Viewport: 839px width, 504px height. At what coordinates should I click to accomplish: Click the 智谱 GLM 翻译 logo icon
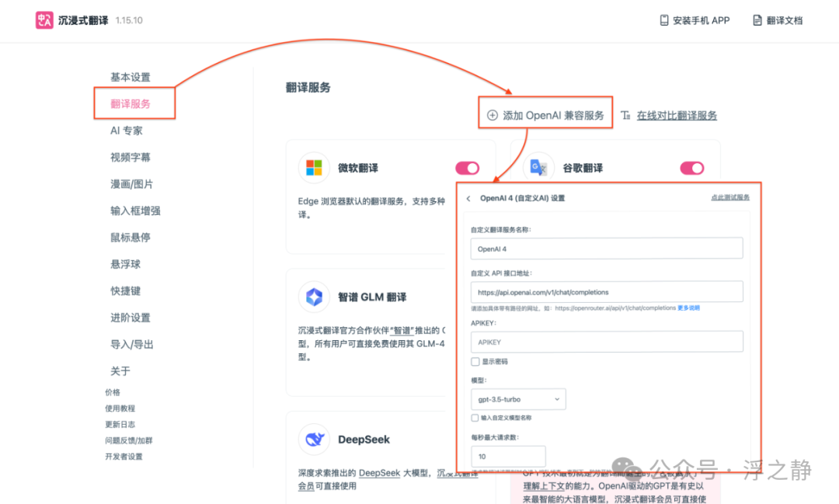pyautogui.click(x=314, y=297)
